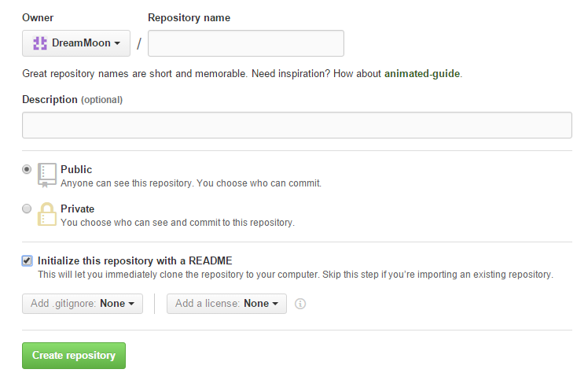588x384 pixels.
Task: Open the DreamMoon owner dropdown
Action: 76,43
